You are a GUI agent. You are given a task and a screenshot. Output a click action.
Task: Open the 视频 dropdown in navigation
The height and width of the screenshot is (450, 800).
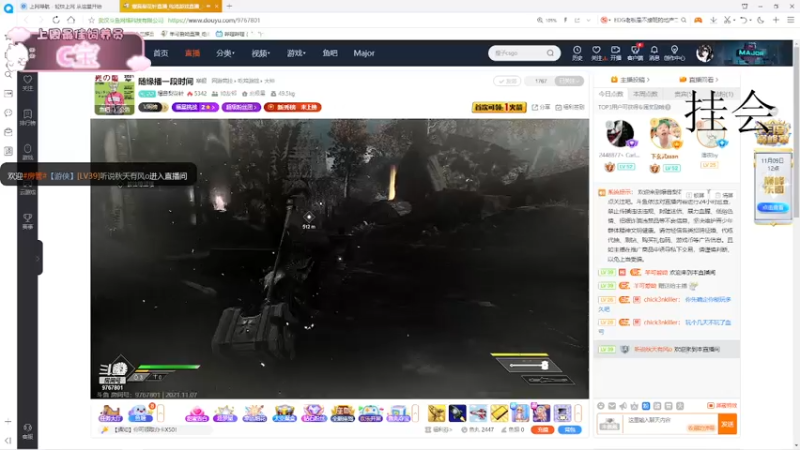click(260, 53)
